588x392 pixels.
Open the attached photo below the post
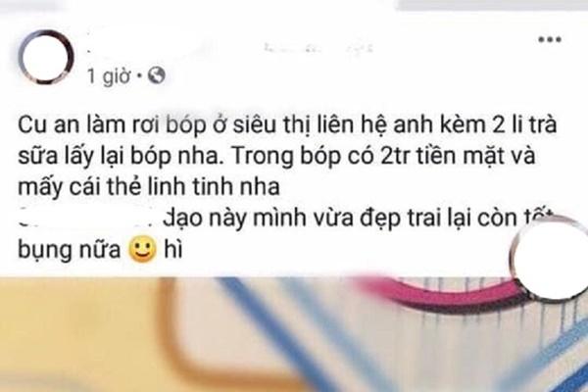point(294,334)
